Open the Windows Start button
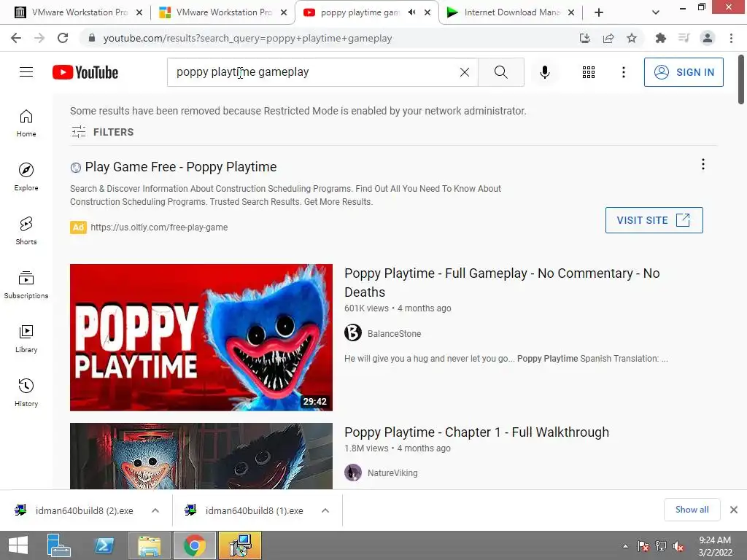Viewport: 747px width, 560px height. [18, 545]
